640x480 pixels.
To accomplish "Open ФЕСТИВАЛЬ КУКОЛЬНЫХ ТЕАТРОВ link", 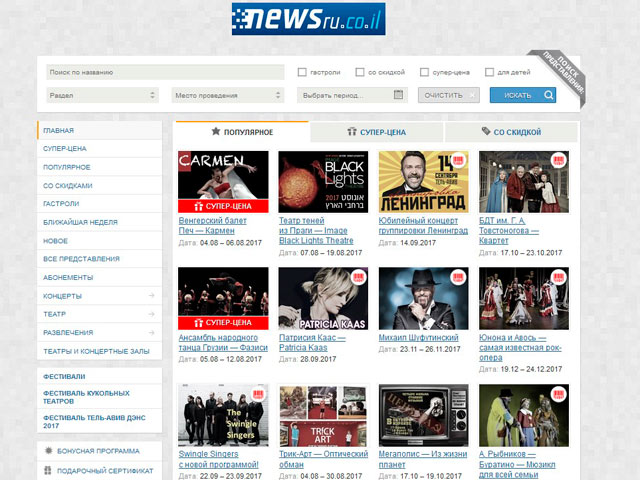I will (x=100, y=397).
